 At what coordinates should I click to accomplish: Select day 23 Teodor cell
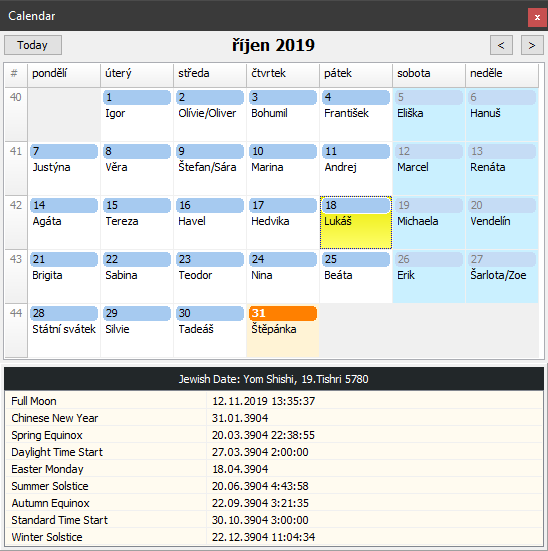[x=210, y=277]
